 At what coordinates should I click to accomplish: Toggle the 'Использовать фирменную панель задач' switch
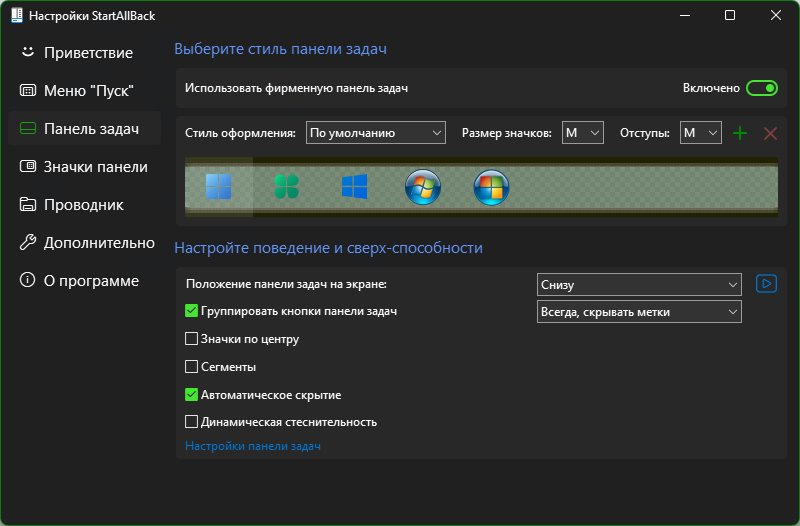[x=762, y=88]
